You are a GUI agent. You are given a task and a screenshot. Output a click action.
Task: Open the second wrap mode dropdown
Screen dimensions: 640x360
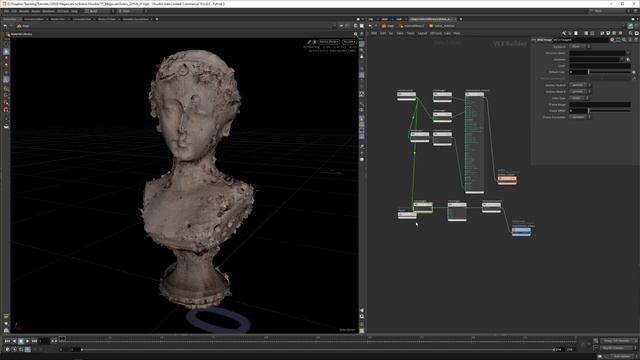point(580,91)
